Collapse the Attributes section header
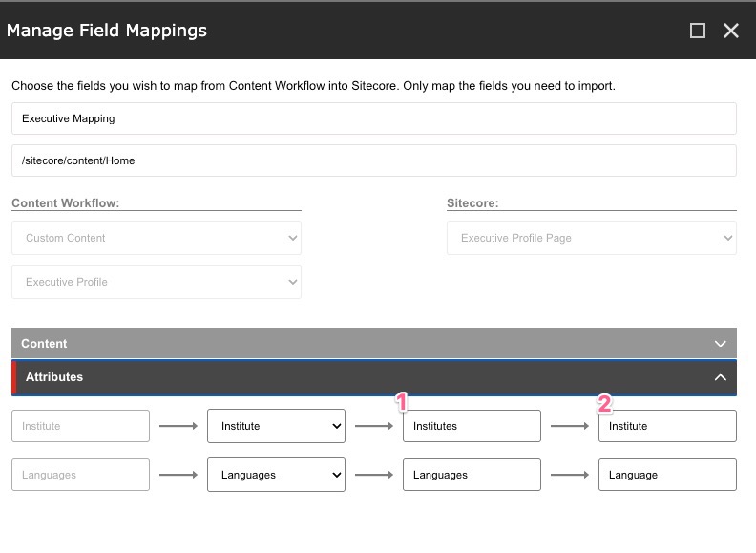 tap(373, 377)
